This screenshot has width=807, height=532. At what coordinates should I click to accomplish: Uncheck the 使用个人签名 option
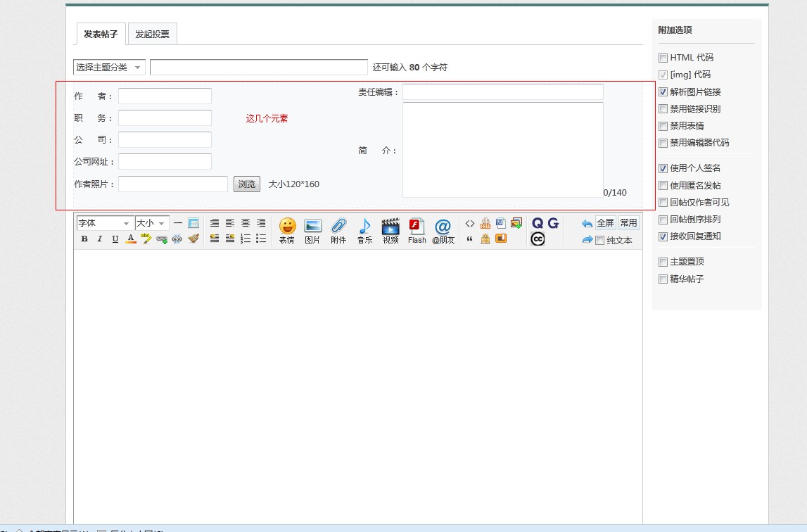[663, 168]
